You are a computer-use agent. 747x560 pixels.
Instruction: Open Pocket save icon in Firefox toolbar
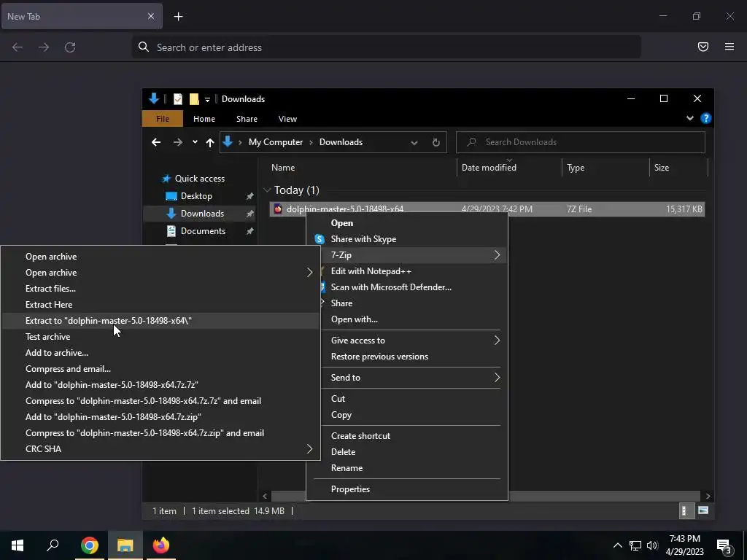coord(703,47)
